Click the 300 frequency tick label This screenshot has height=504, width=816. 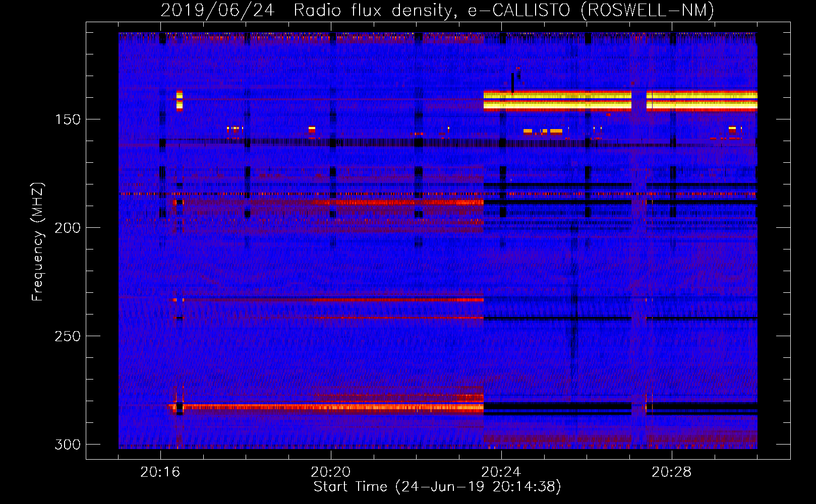coord(67,445)
